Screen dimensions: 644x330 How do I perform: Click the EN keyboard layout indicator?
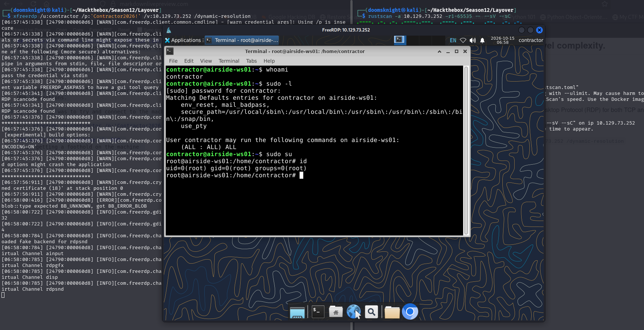click(x=453, y=40)
